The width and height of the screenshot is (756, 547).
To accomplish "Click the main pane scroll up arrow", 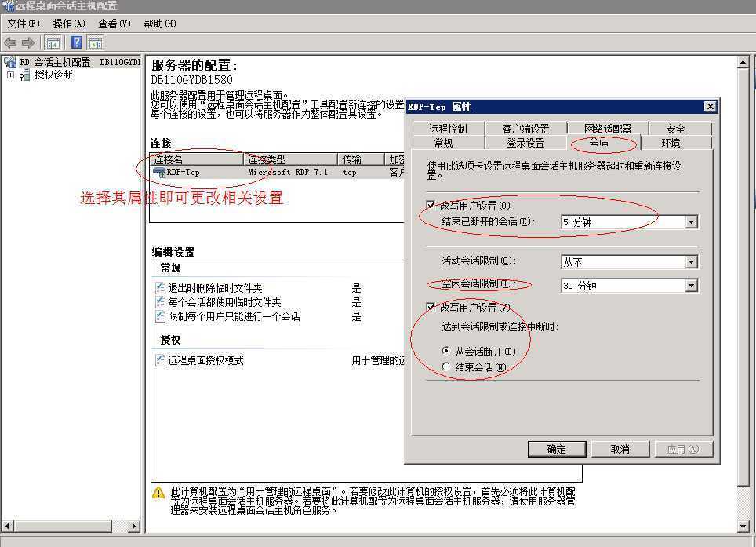I will tap(743, 62).
